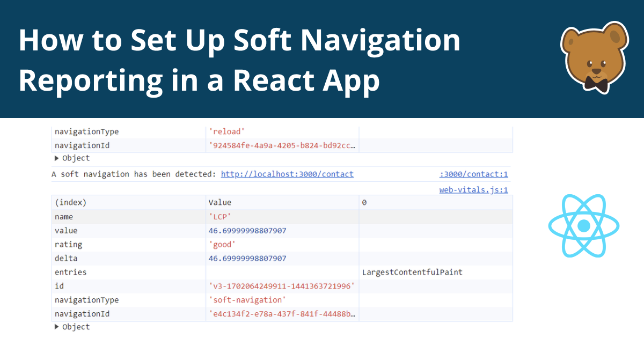This screenshot has width=644, height=338.
Task: Select the 'e4c134f2-e78a-437f-841f-44488b…' navigationId value
Action: point(282,314)
